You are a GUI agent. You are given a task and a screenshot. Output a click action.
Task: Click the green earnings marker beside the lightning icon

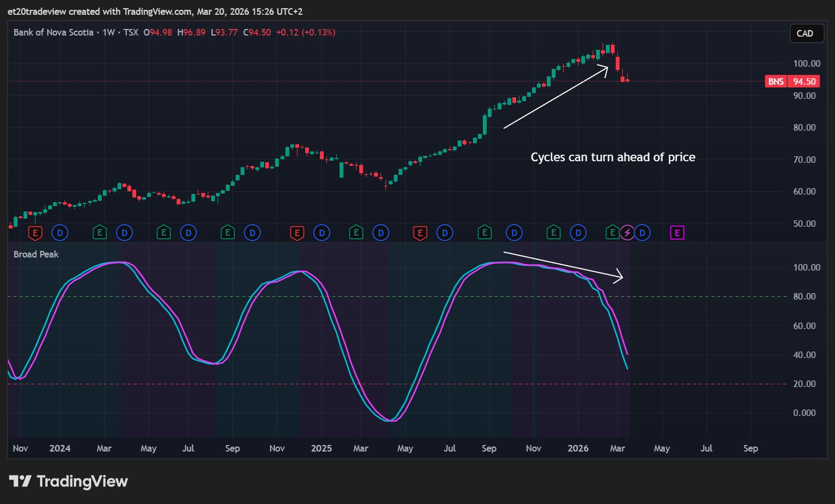tap(612, 233)
